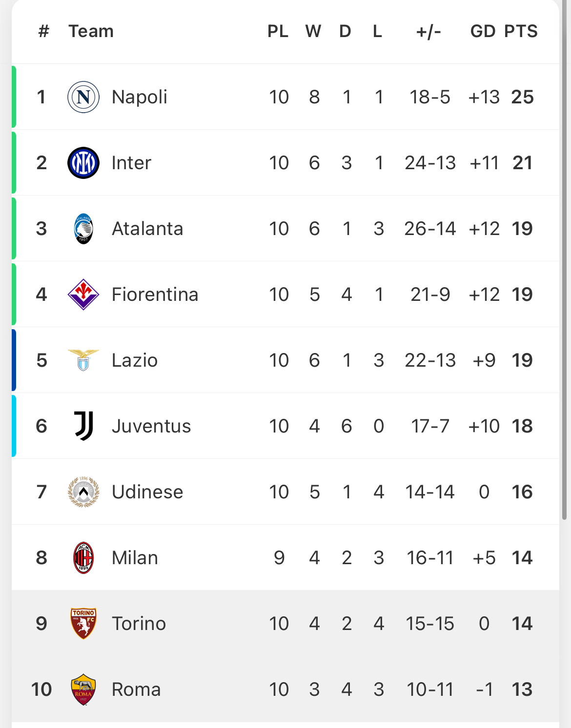
Task: Tap the Napoli club crest
Action: 83,97
